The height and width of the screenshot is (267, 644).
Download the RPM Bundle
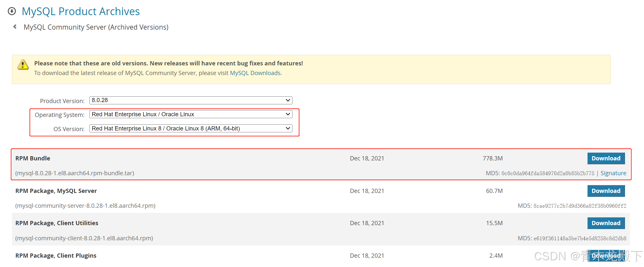click(606, 158)
